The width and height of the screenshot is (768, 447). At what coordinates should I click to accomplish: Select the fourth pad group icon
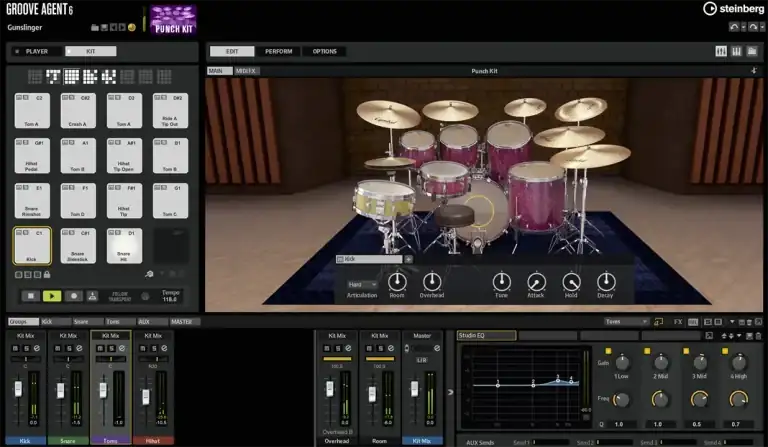90,76
